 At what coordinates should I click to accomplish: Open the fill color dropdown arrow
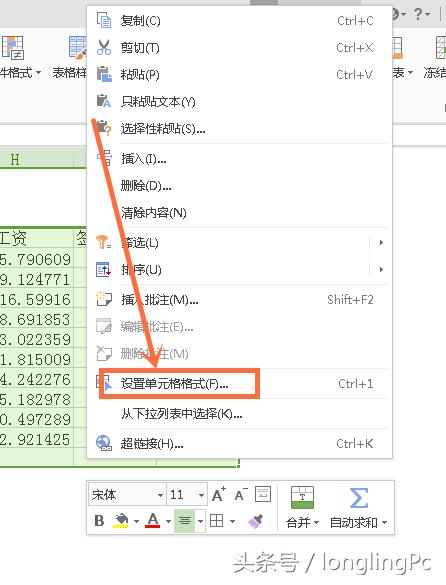coord(136,521)
